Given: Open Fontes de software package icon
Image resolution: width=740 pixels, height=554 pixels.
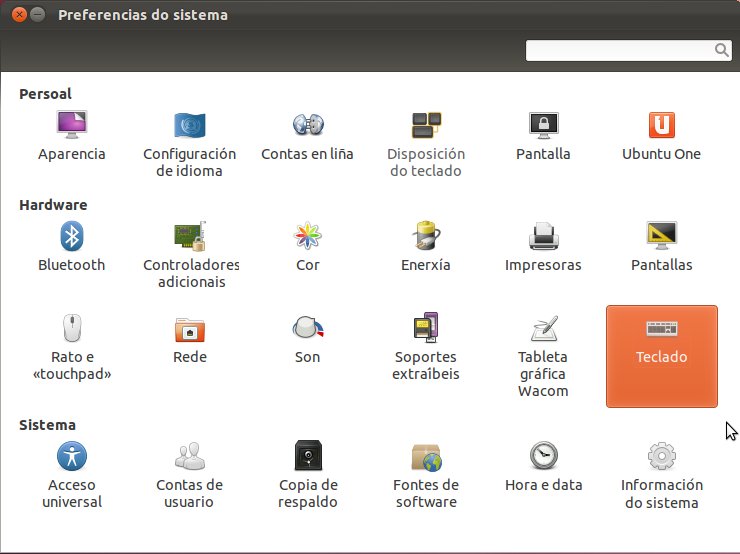Looking at the screenshot, I should pos(427,457).
